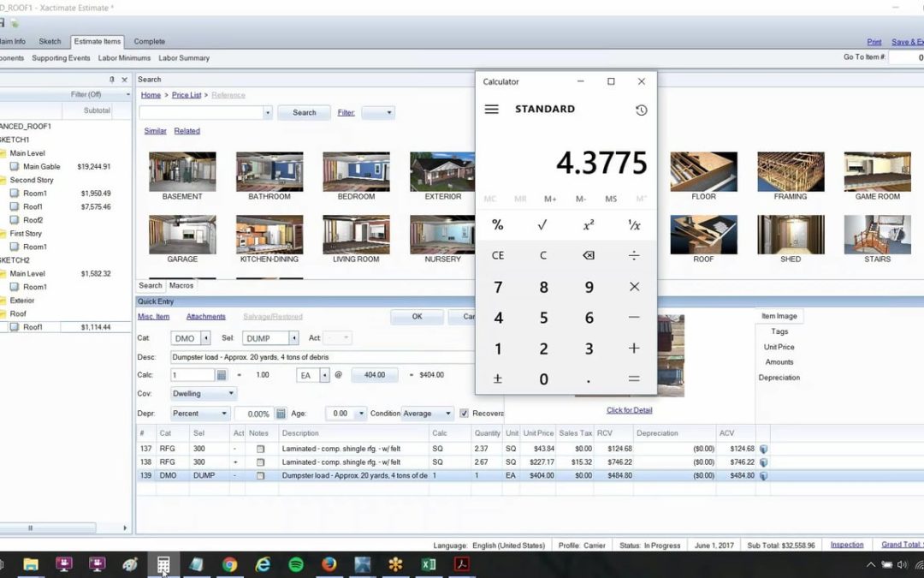Click the Related link
Image resolution: width=924 pixels, height=578 pixels.
tap(187, 131)
